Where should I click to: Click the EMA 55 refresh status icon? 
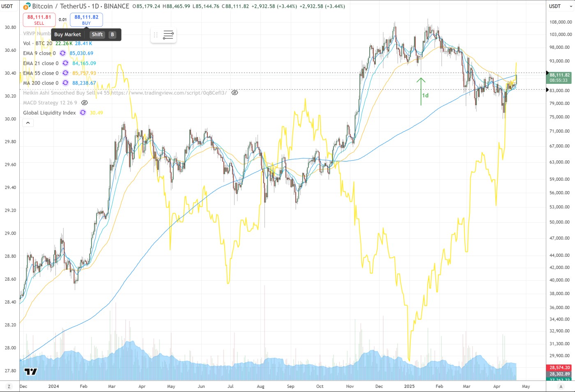[x=65, y=73]
